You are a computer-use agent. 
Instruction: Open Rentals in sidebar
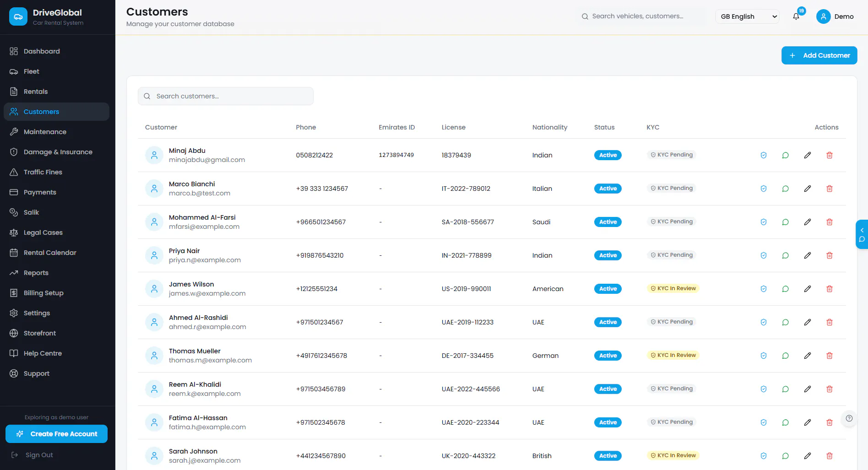[x=56, y=92]
